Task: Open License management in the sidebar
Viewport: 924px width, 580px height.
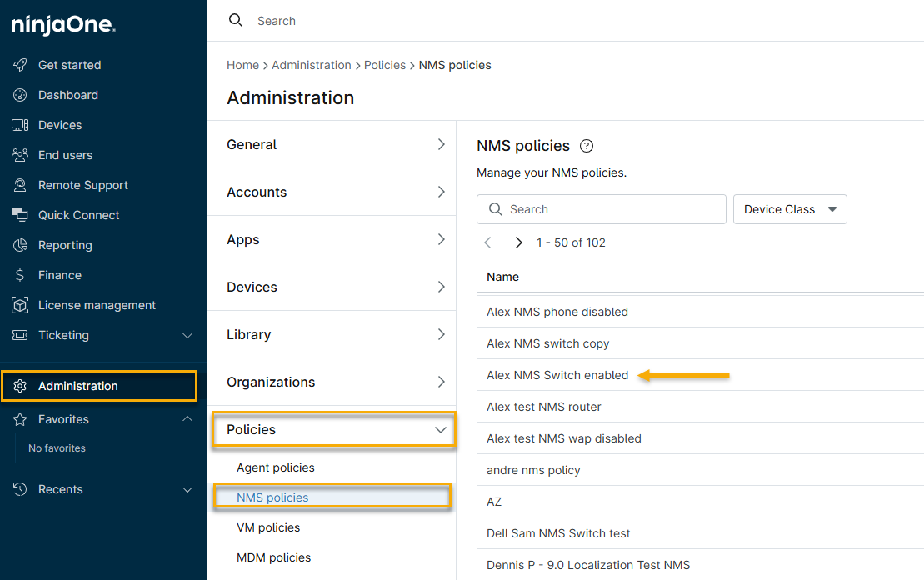Action: tap(97, 305)
